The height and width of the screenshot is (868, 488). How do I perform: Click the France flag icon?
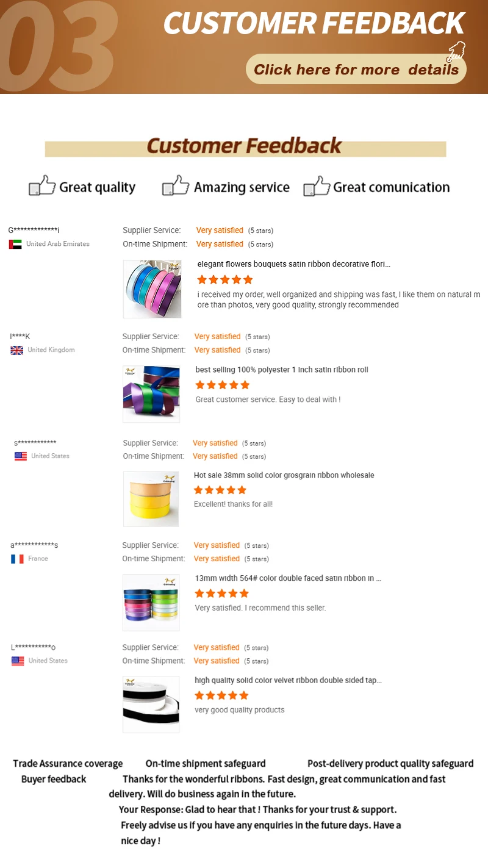[17, 559]
